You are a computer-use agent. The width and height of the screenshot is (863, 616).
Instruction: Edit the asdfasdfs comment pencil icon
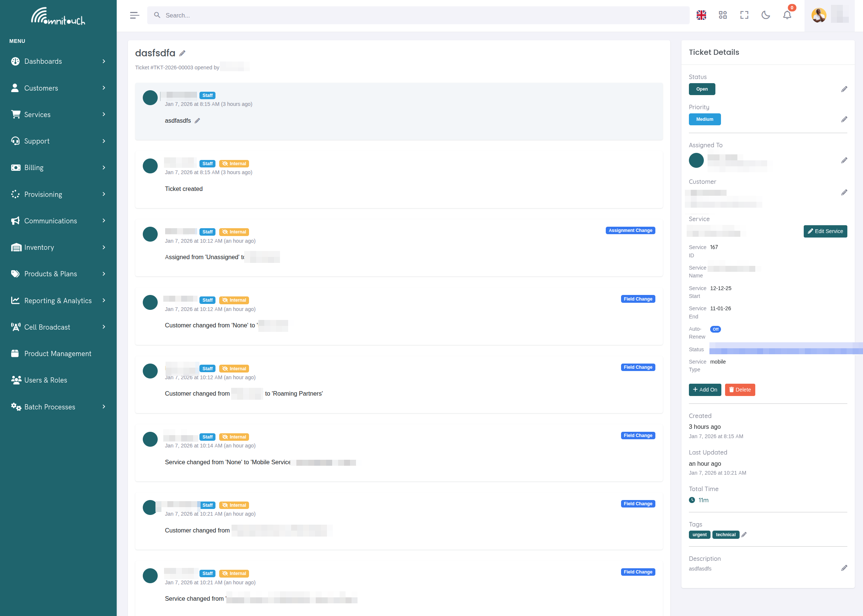click(x=197, y=120)
